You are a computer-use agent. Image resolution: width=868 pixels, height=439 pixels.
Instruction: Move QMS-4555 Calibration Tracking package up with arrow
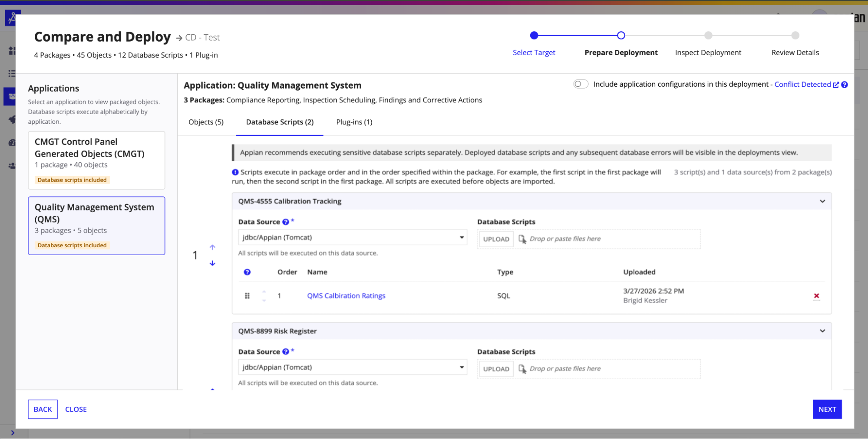(x=212, y=247)
